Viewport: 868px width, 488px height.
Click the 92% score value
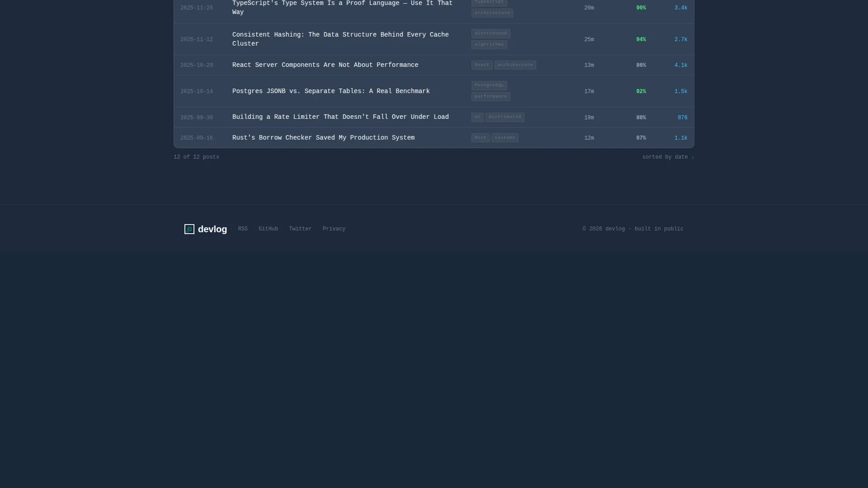tap(641, 92)
